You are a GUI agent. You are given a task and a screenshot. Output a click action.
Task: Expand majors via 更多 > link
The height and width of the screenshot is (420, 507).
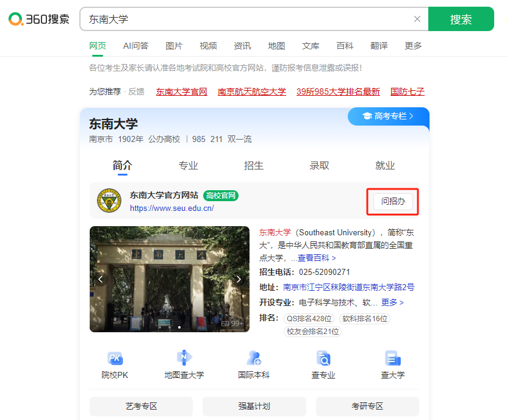[392, 302]
